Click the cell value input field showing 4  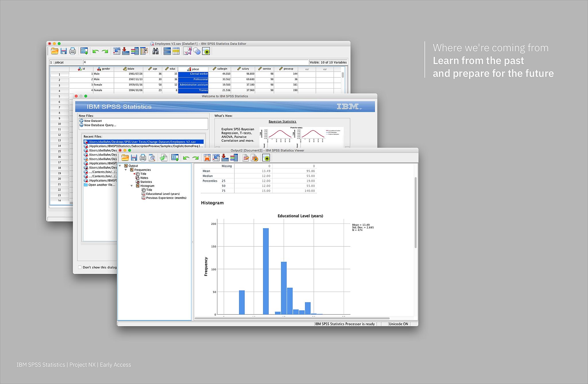(x=195, y=62)
